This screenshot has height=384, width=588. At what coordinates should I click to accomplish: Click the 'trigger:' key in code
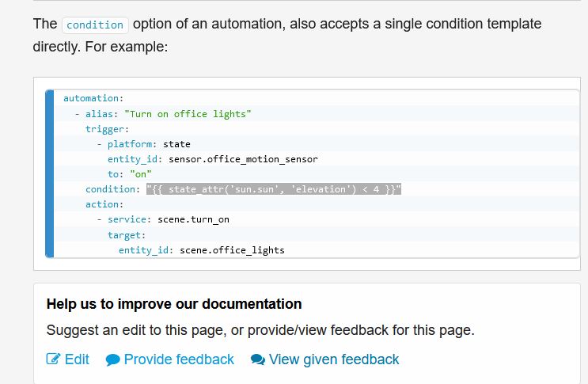[108, 129]
